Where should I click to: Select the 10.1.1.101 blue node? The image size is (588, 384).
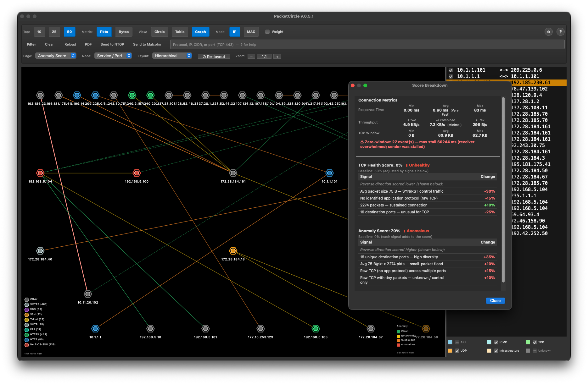329,173
